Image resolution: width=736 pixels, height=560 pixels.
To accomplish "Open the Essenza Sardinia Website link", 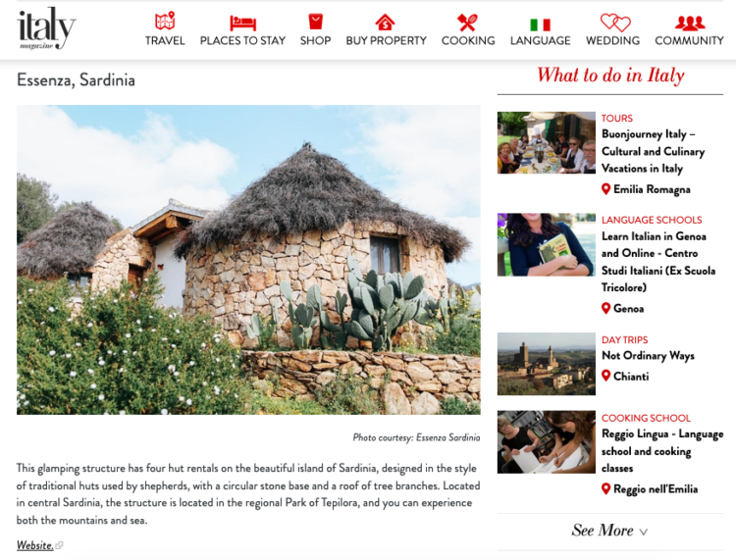I will 34,545.
